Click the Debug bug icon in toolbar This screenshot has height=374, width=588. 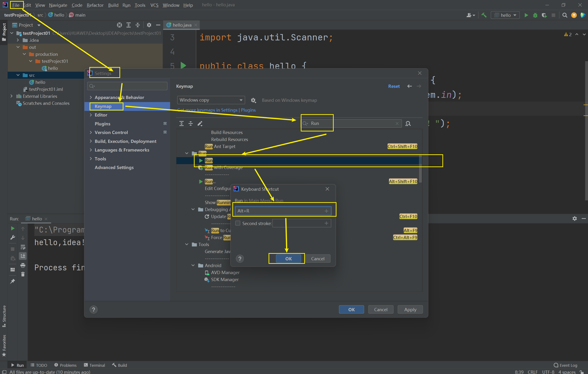coord(535,15)
